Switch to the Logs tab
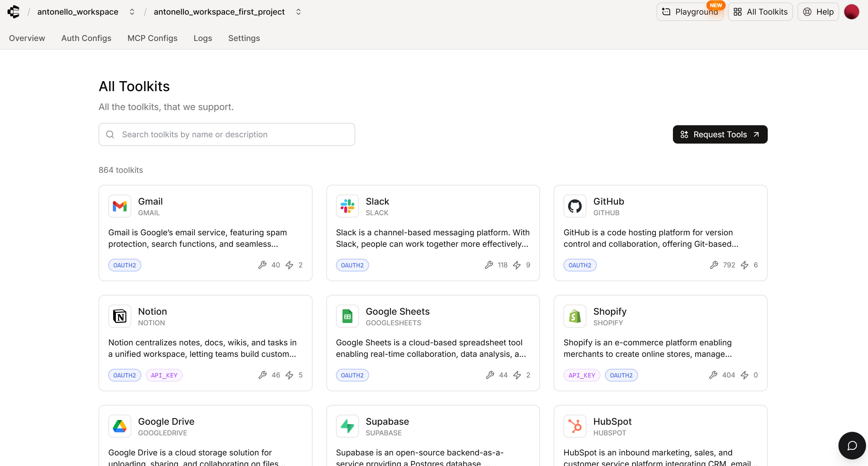Image resolution: width=868 pixels, height=466 pixels. click(203, 38)
